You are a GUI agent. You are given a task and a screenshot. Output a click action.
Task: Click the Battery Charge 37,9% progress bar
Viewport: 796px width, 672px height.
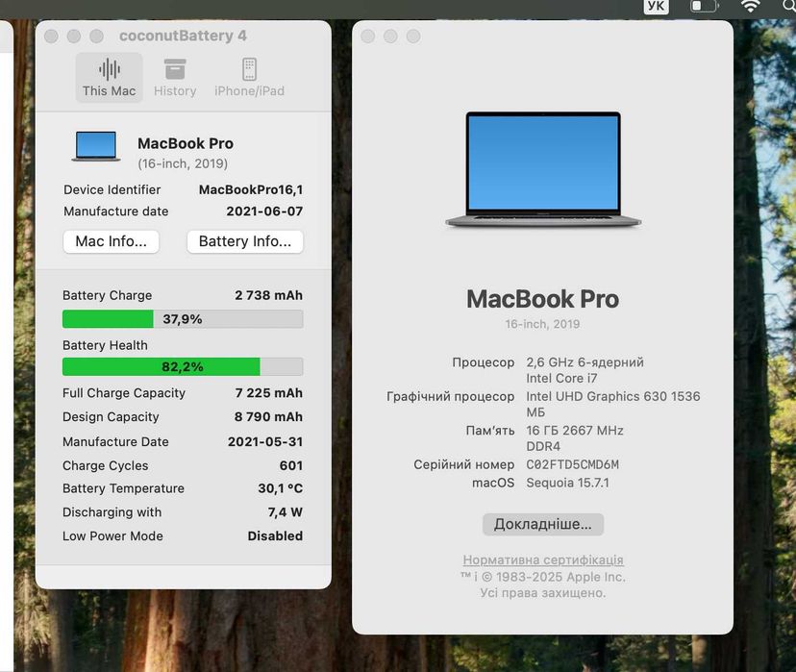click(x=183, y=319)
